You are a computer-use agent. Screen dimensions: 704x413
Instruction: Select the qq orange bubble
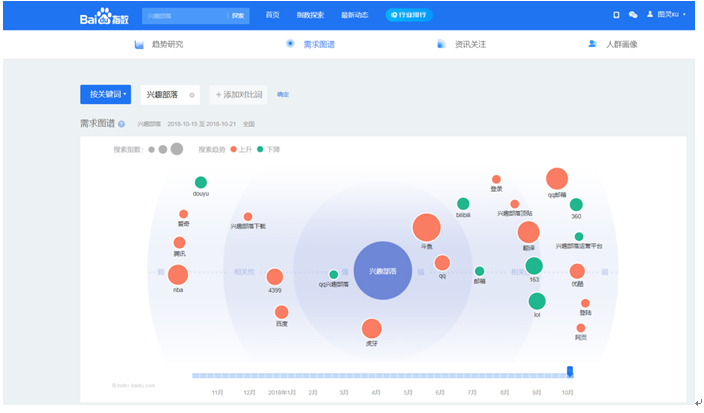[442, 263]
